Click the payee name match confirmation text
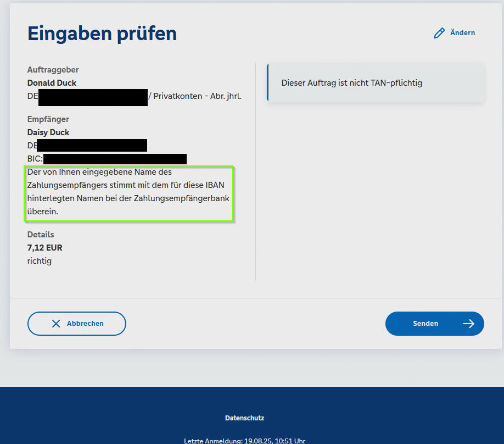504x444 pixels. (128, 192)
